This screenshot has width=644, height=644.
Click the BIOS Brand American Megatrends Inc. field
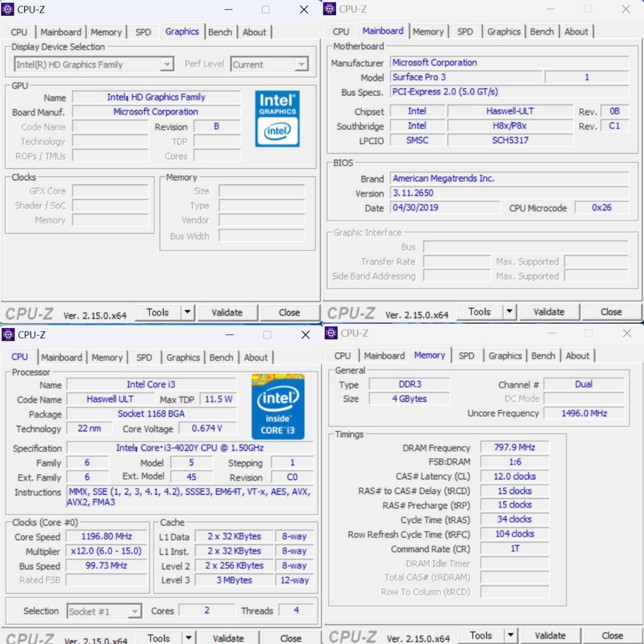click(509, 179)
